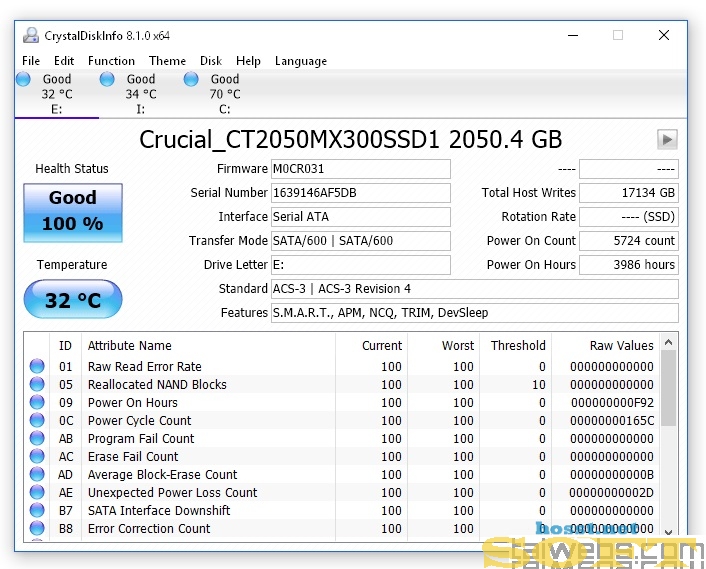Click the Raw Values column header
706x569 pixels.
(606, 346)
